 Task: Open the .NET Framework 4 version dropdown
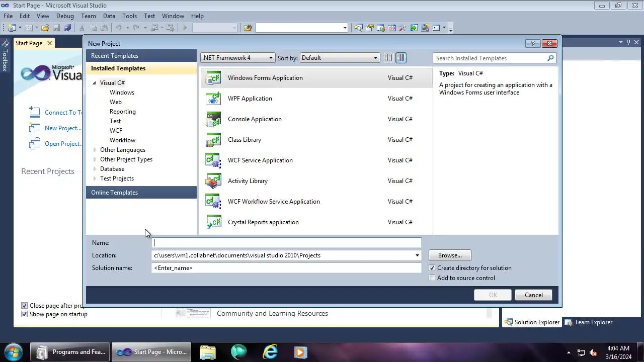pos(238,58)
